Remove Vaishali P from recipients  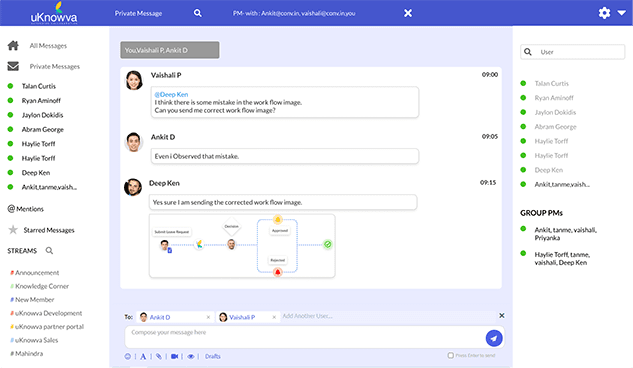274,317
